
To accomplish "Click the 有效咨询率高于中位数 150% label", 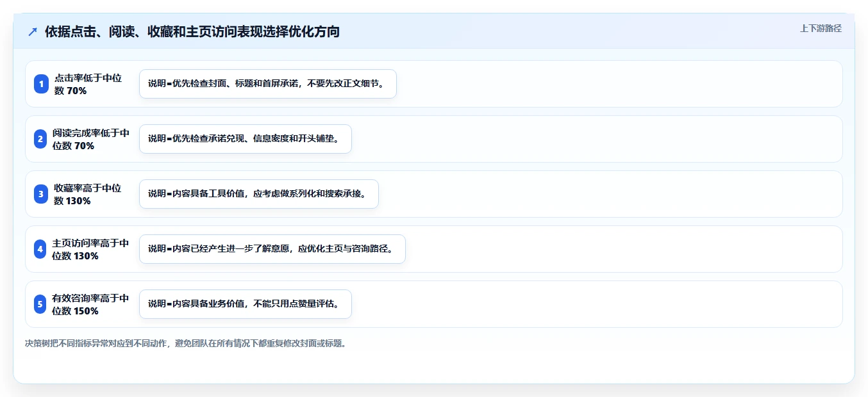I will pyautogui.click(x=90, y=304).
